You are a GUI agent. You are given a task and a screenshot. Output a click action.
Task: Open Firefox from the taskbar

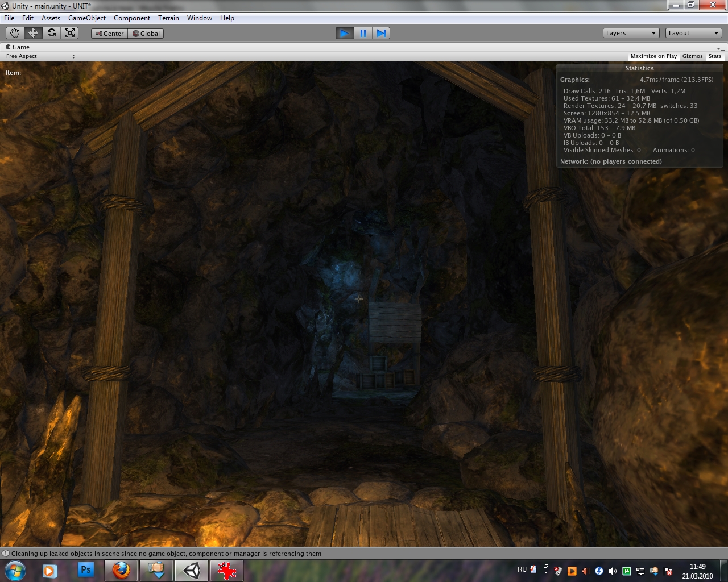coord(121,570)
